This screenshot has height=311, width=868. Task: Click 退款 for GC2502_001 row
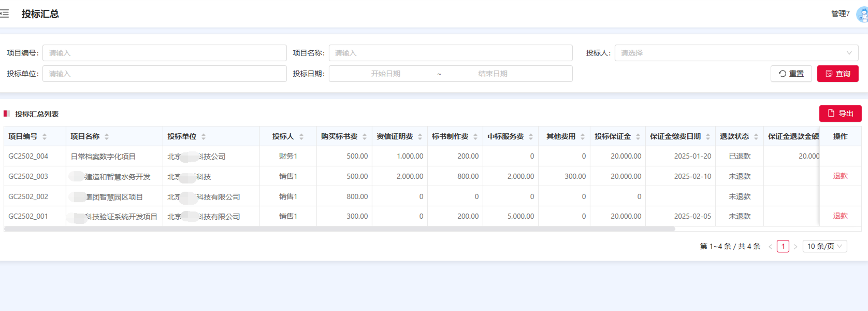(x=840, y=216)
